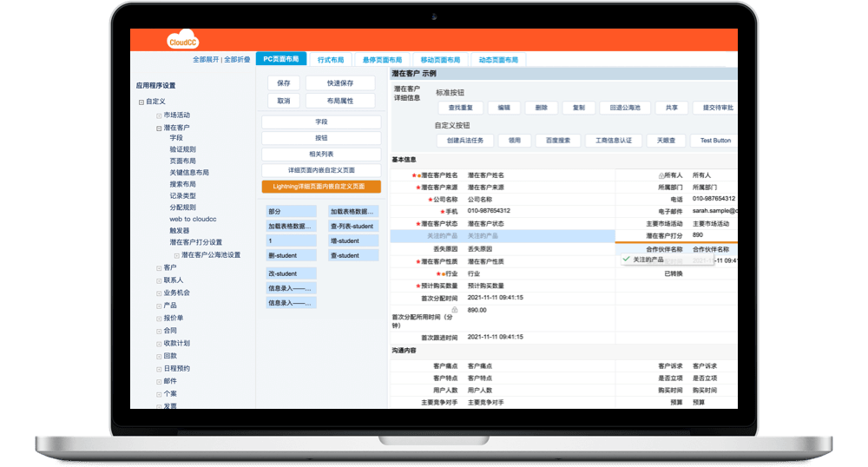The height and width of the screenshot is (467, 868).
Task: Click the Test Button custom button
Action: point(714,141)
